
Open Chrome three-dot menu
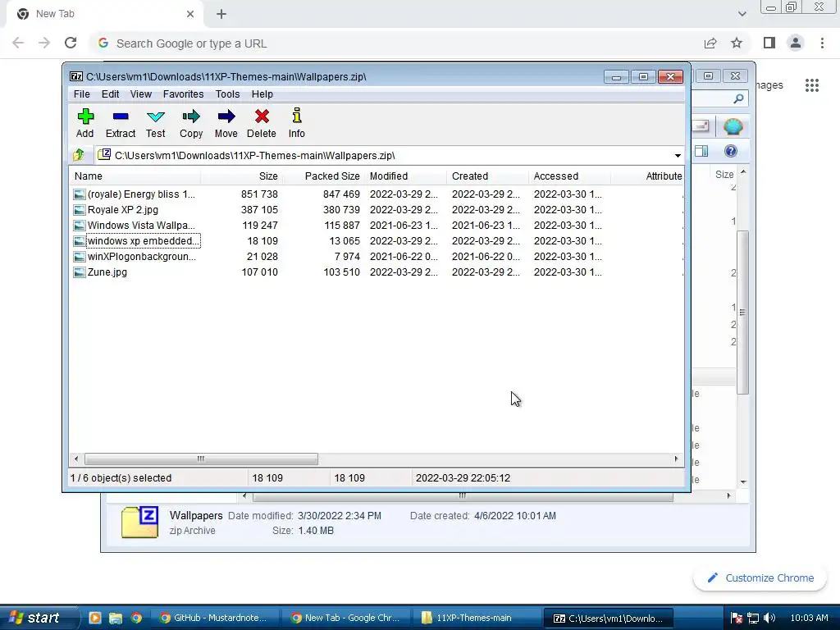(822, 43)
